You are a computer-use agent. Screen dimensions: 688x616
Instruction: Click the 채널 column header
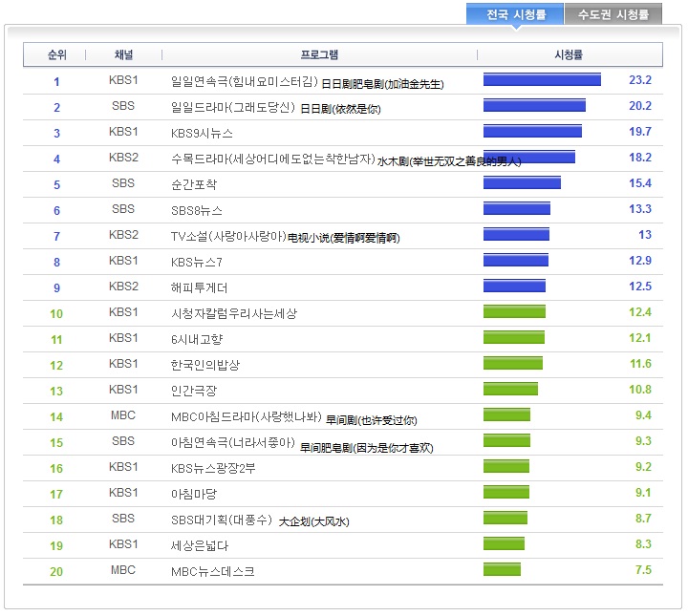pyautogui.click(x=123, y=54)
